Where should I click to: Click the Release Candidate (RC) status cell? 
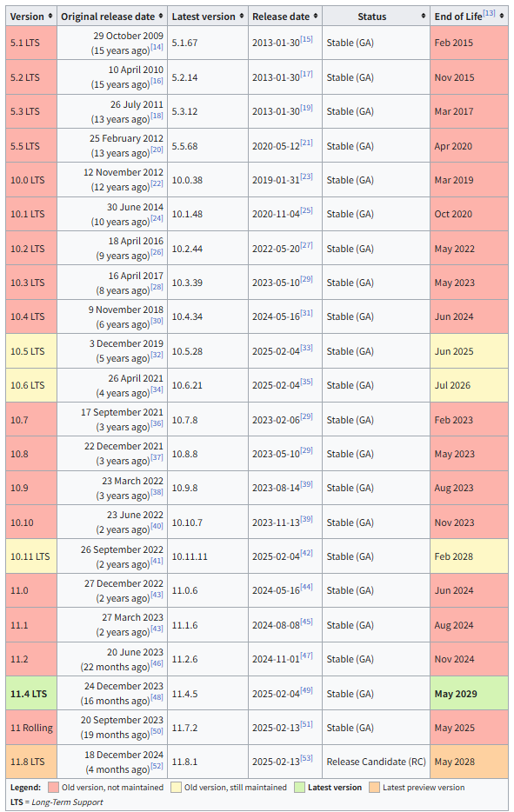click(377, 762)
